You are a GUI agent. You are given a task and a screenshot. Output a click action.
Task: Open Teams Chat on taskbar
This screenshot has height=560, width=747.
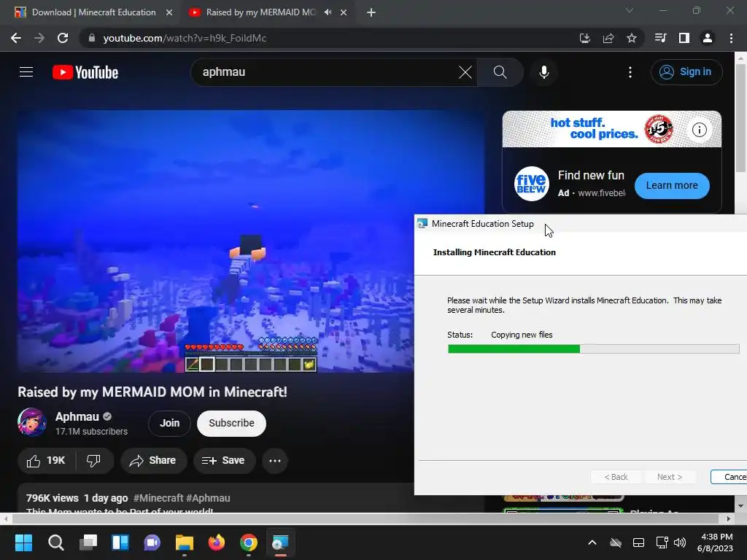pos(152,542)
